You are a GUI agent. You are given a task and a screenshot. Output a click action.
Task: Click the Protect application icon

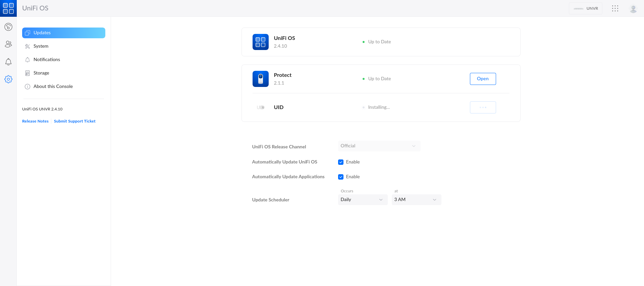(260, 79)
